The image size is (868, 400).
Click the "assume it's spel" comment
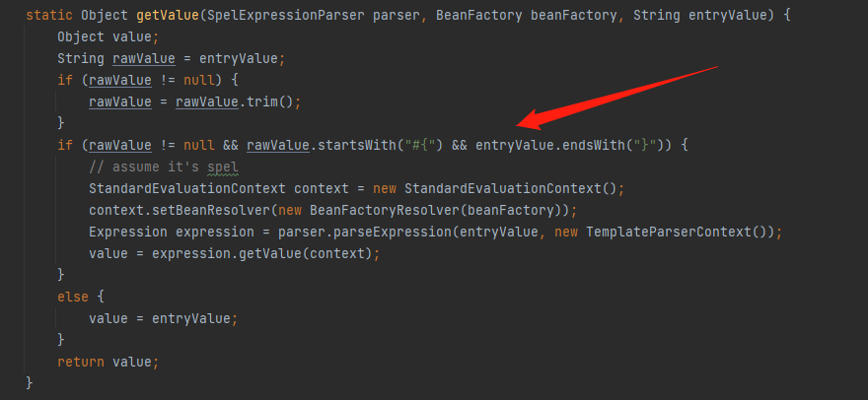164,167
